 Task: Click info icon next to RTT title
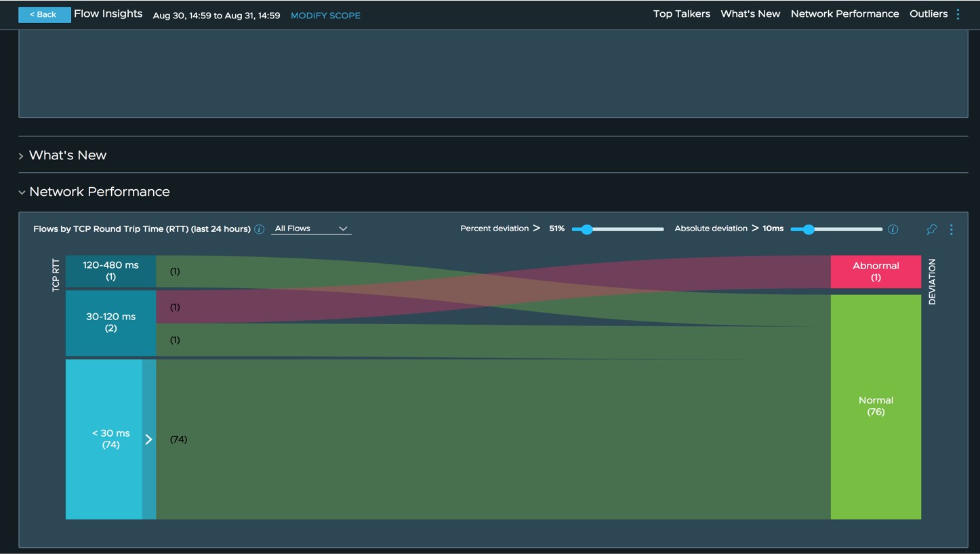click(259, 229)
